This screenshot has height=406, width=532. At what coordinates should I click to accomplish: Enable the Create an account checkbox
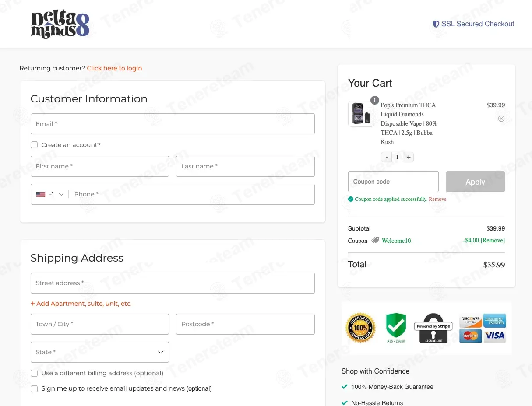click(34, 145)
